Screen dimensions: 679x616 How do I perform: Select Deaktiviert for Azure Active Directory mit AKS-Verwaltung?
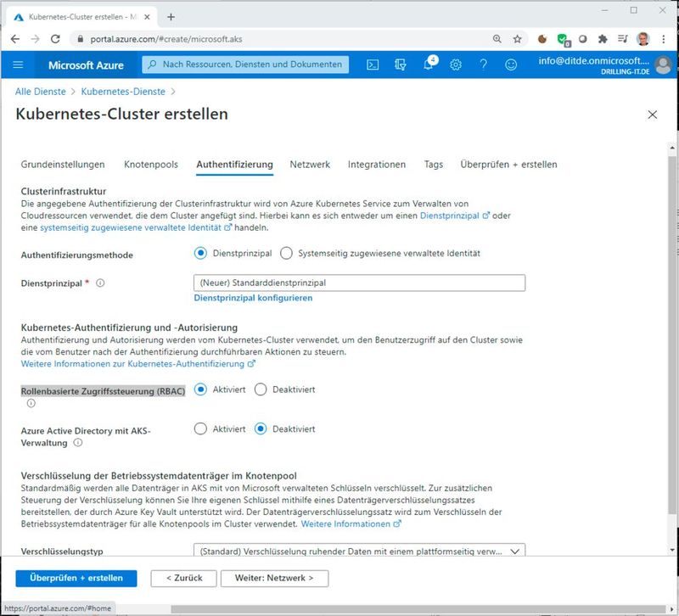(261, 429)
